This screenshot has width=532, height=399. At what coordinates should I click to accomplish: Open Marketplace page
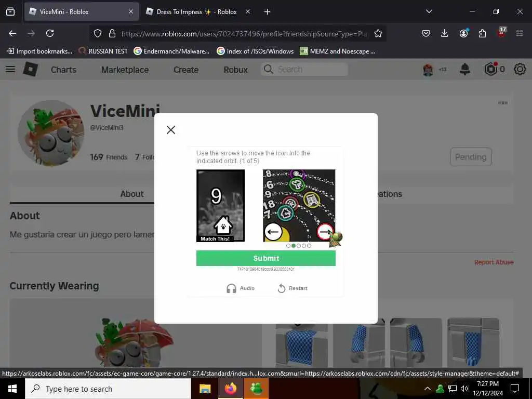125,70
